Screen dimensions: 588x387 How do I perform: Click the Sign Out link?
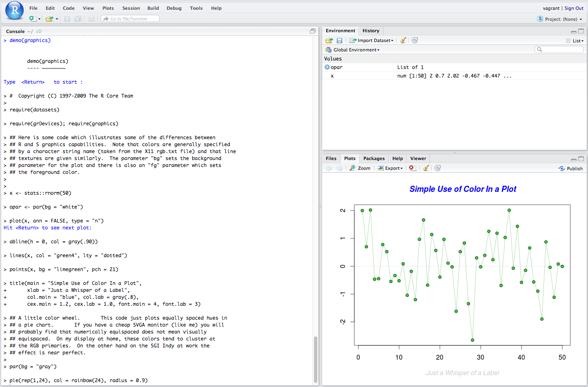point(574,8)
